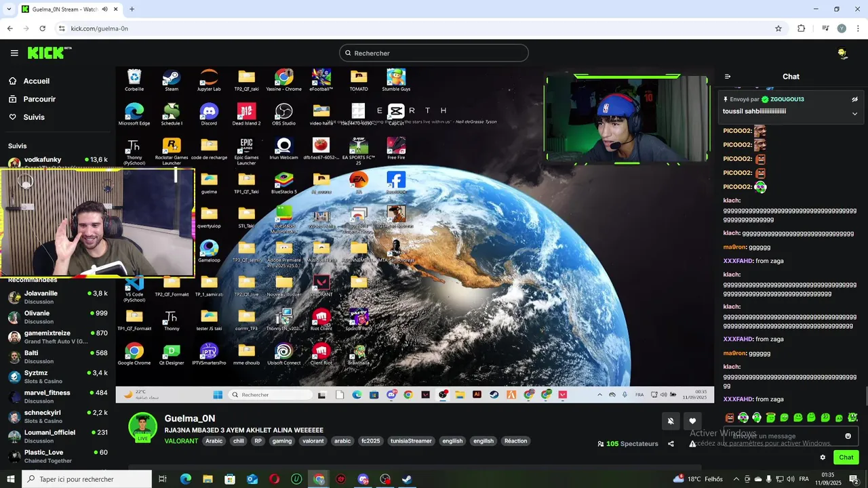Open Balti recommended channel
This screenshot has height=488, width=868.
click(58, 357)
